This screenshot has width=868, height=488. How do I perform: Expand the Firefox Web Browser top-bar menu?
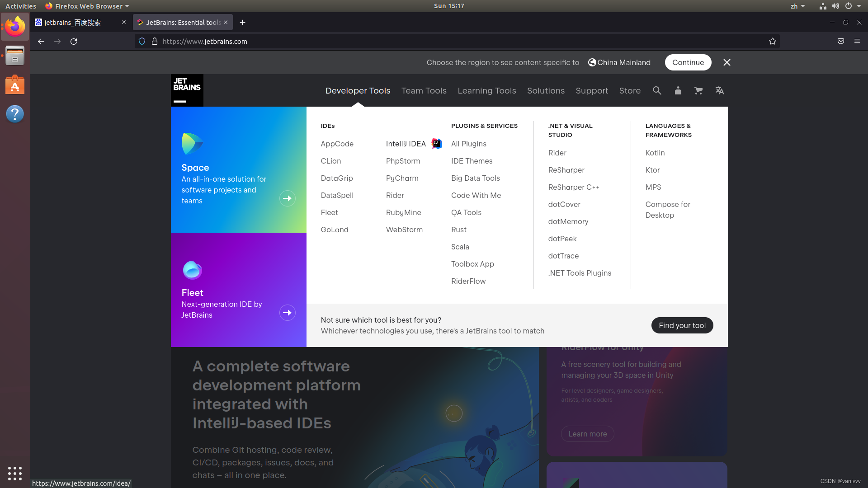point(87,6)
